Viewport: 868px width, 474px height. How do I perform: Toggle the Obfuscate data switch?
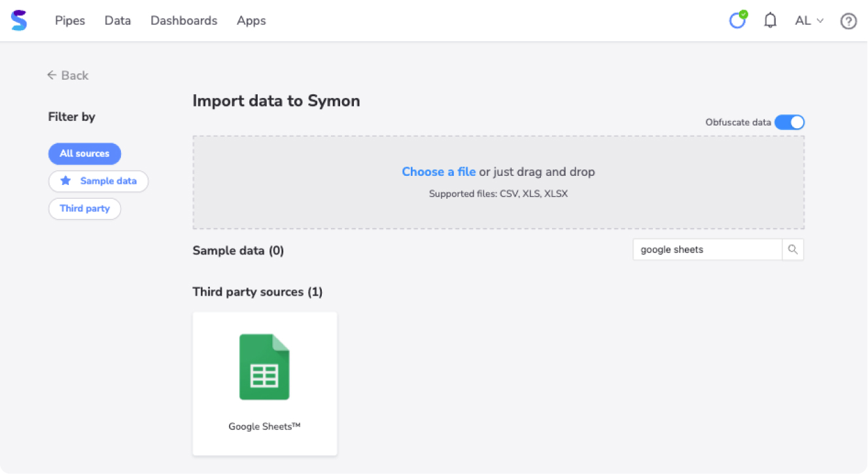[x=790, y=122]
